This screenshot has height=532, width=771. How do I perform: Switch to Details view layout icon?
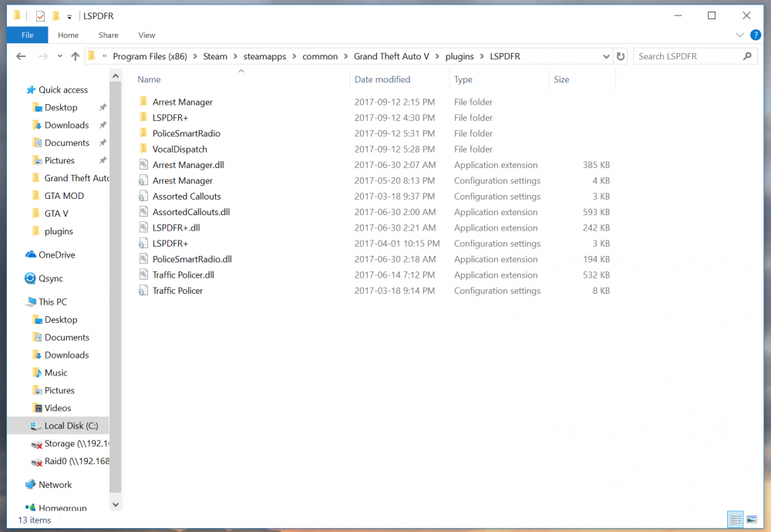click(x=736, y=519)
